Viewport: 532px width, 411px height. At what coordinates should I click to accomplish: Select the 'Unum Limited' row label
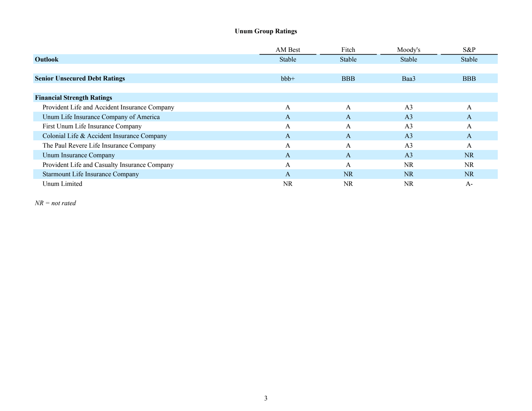pyautogui.click(x=62, y=184)
